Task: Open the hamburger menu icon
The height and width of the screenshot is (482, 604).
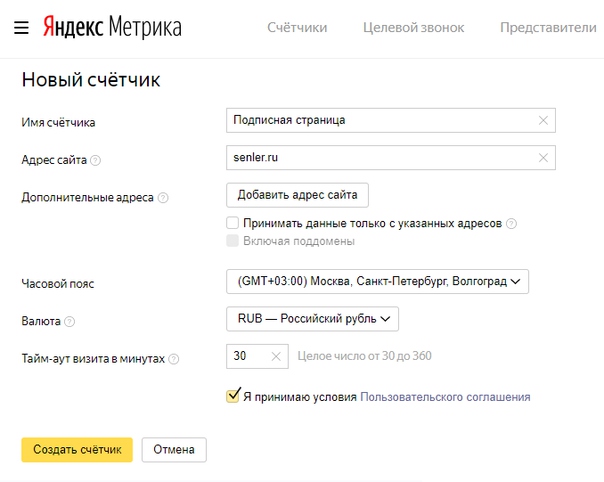Action: coord(21,27)
